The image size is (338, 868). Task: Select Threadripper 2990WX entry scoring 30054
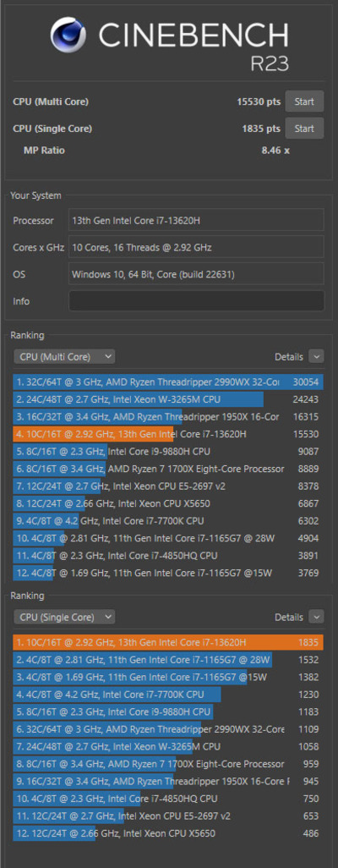pos(168,382)
